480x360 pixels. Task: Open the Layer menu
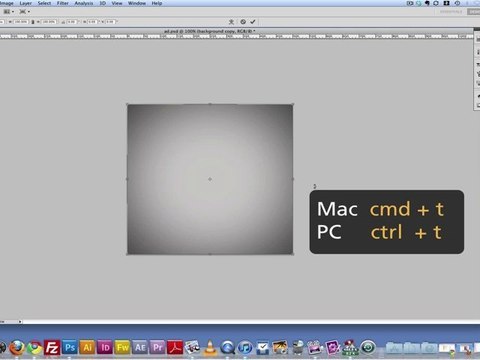click(25, 3)
